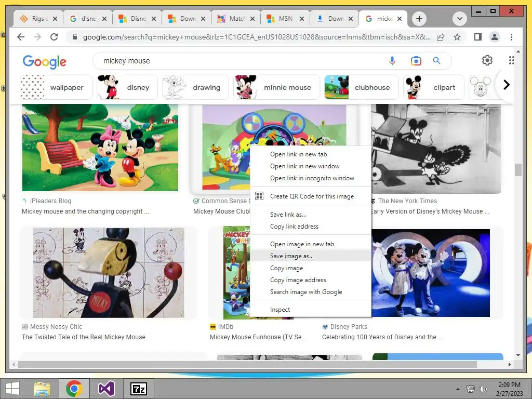Screen dimensions: 532x399
Task: Filter results by the 'disney' chip
Action: click(127, 87)
